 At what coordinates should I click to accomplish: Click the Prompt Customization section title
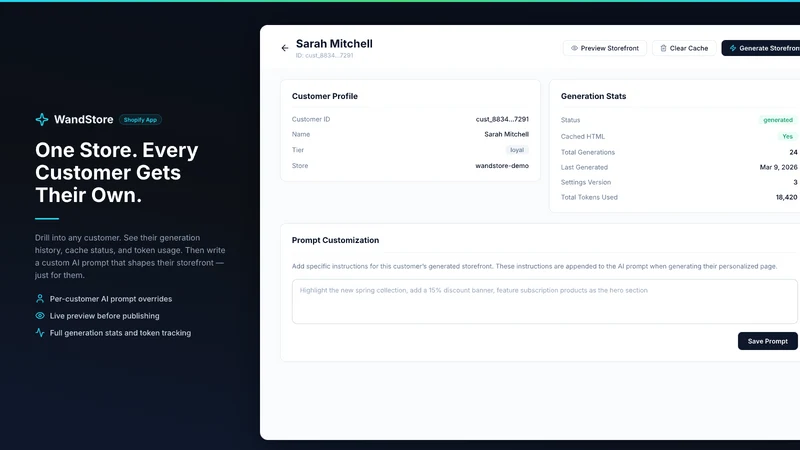pyautogui.click(x=335, y=240)
